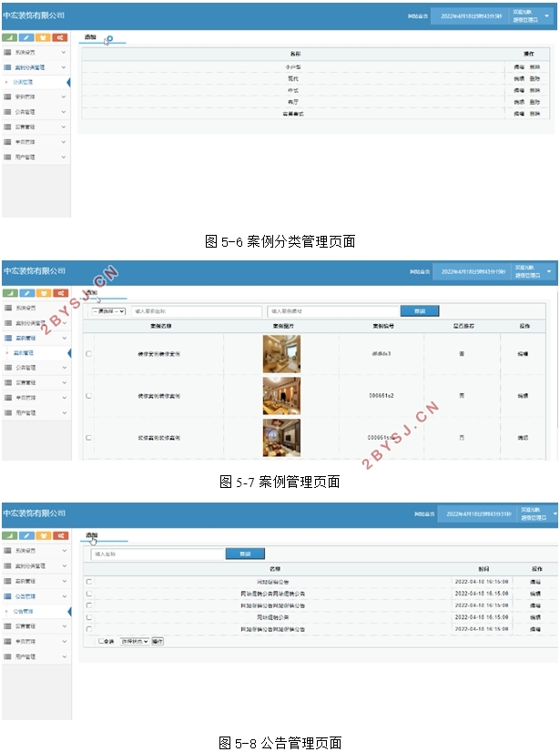This screenshot has height=752, width=560.
Task: Click the orange icon button in Figure 5-7
Action: (x=44, y=293)
